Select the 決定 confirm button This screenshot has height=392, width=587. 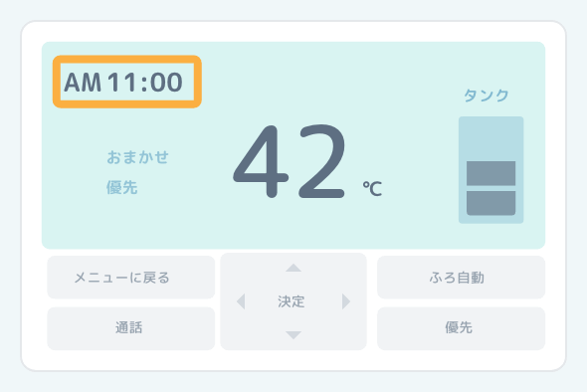point(292,301)
